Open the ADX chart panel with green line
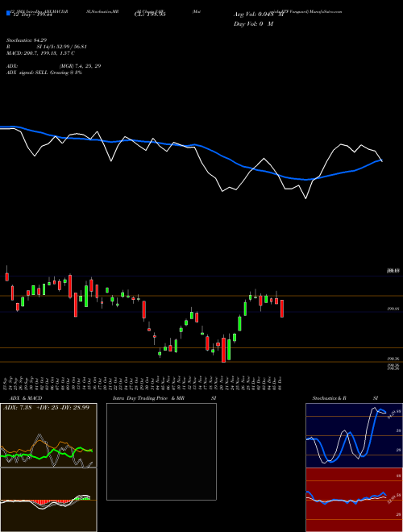Image resolution: width=403 pixels, height=532 pixels. point(48,435)
